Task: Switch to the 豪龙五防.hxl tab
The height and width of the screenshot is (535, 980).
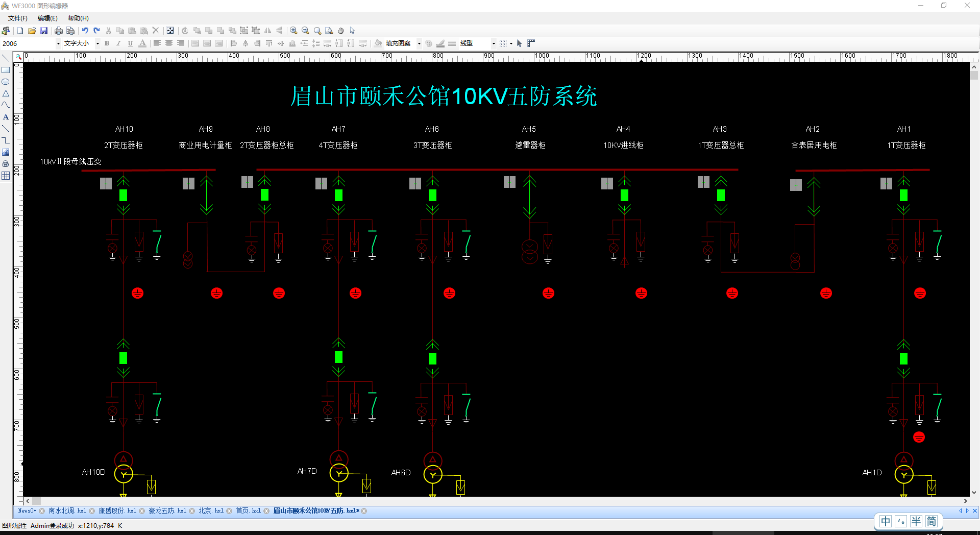Action: pos(167,510)
